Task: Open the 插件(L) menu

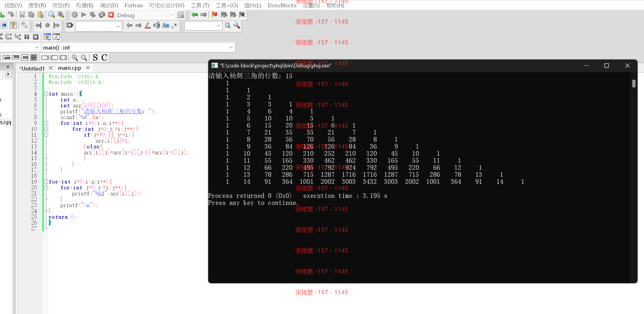Action: (x=253, y=5)
